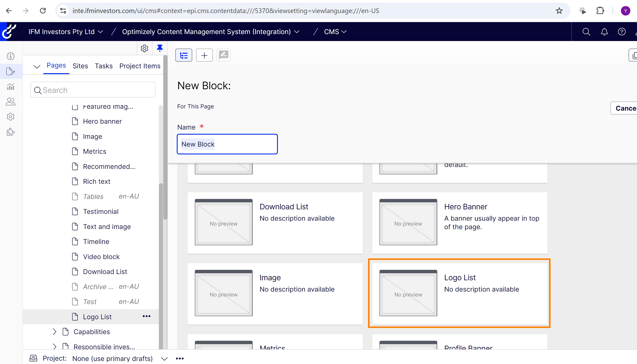Open the Add-ons puzzle icon in sidebar
The height and width of the screenshot is (364, 637).
[x=11, y=132]
